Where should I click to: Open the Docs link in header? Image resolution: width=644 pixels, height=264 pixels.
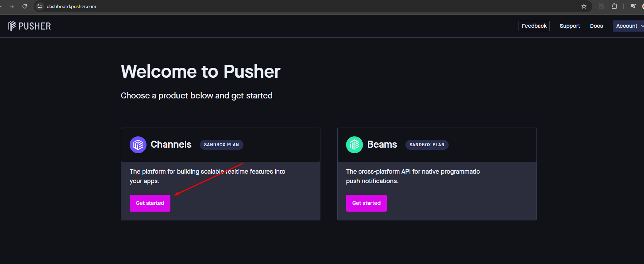click(x=597, y=26)
